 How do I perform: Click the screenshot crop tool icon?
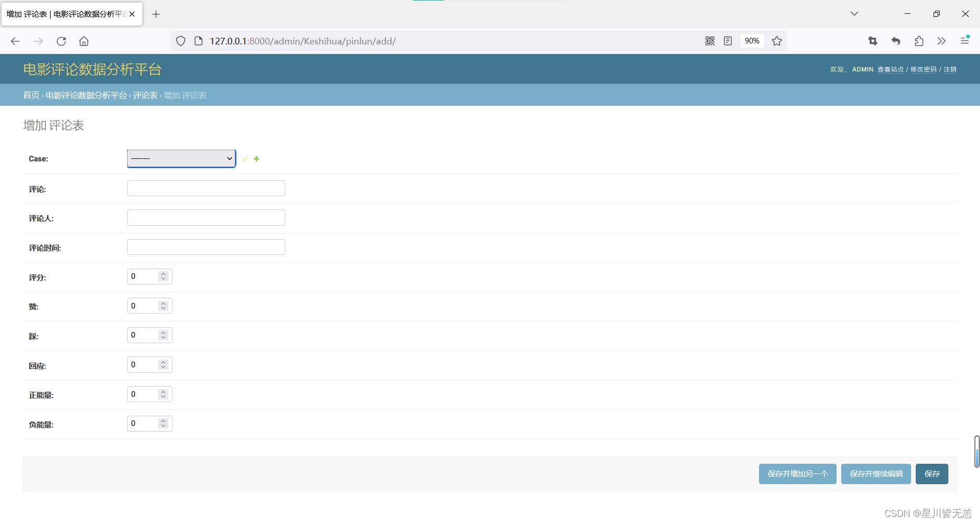[x=873, y=41]
